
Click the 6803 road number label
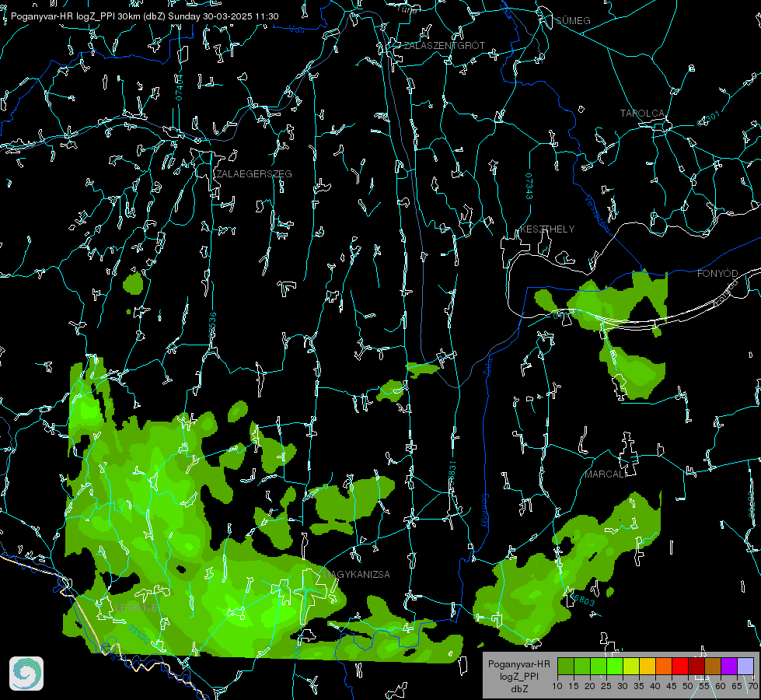582,600
